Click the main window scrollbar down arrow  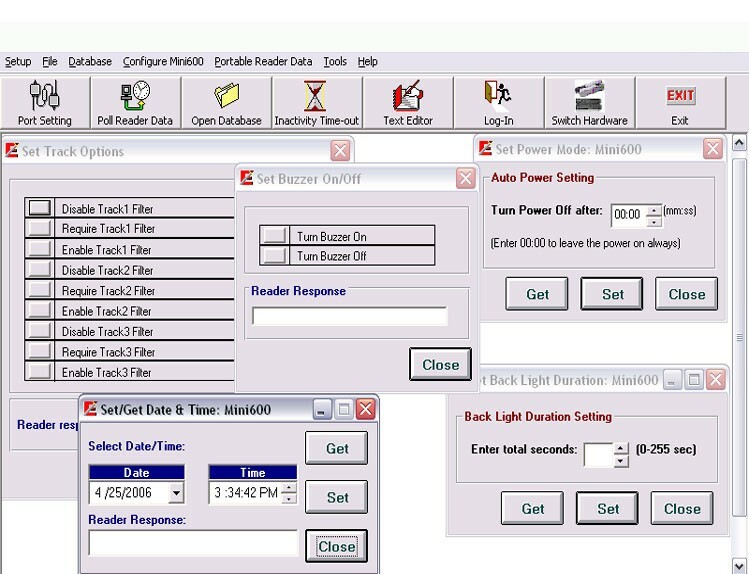[x=739, y=566]
